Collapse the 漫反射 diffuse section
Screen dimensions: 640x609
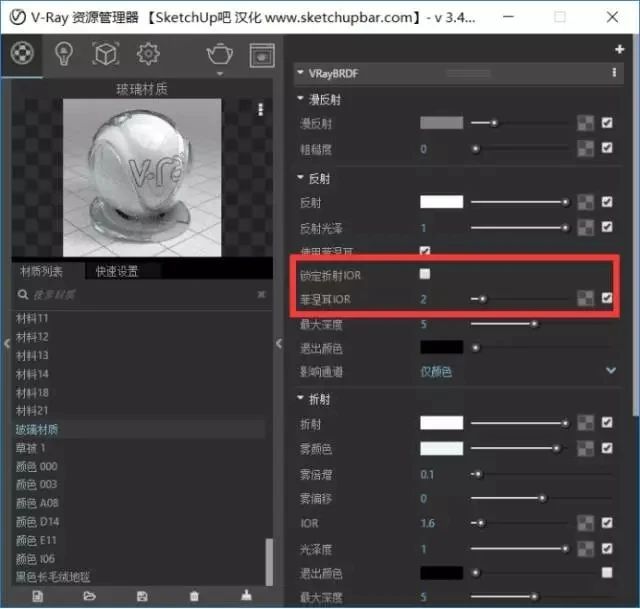(x=300, y=98)
